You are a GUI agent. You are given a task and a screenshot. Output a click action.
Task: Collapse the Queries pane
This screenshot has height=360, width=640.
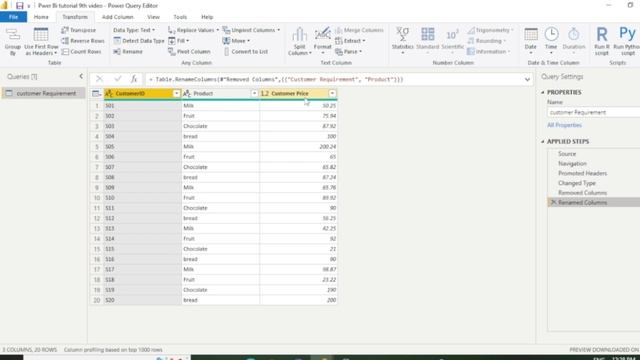[81, 76]
